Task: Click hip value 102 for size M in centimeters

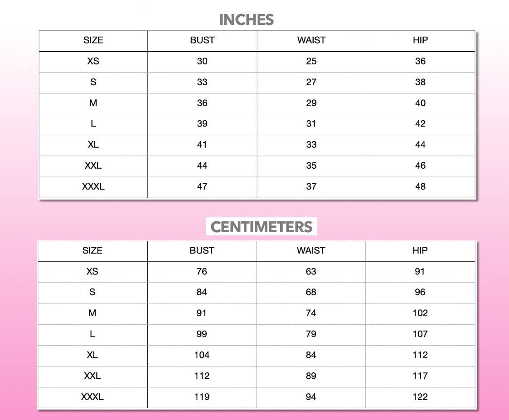Action: 420,313
